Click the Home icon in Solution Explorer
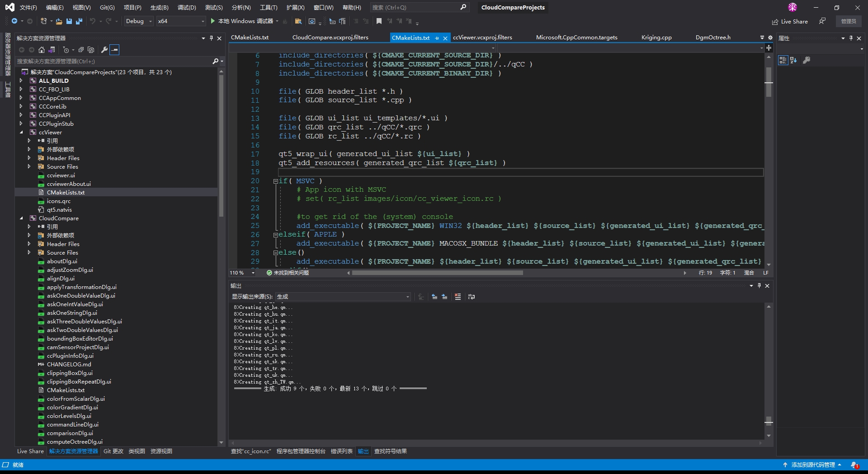The width and height of the screenshot is (868, 474). click(x=42, y=50)
